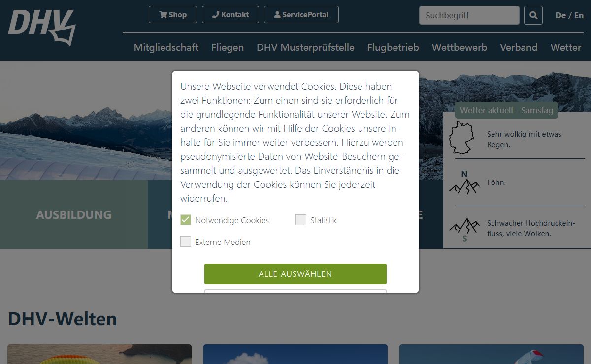Click the DHV-Welten heading
This screenshot has height=364, width=591.
(x=63, y=319)
